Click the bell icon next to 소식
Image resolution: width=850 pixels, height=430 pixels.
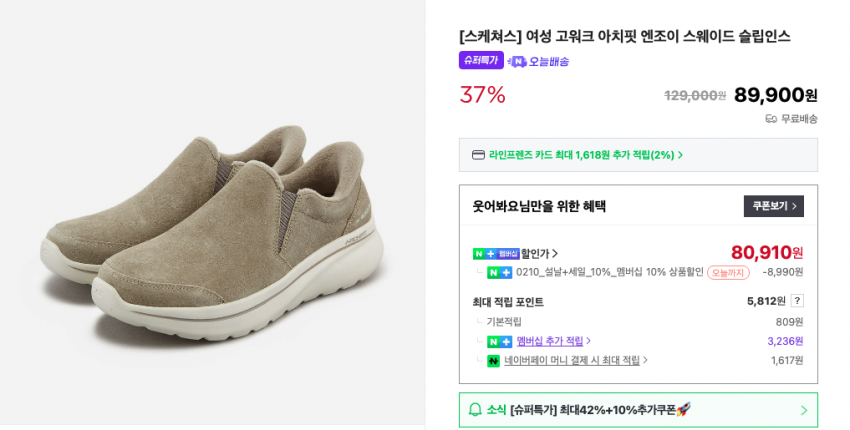tap(476, 410)
